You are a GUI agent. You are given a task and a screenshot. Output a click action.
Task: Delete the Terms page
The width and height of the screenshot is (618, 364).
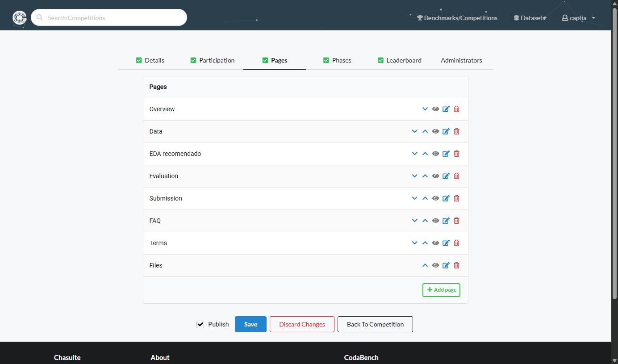coord(456,243)
